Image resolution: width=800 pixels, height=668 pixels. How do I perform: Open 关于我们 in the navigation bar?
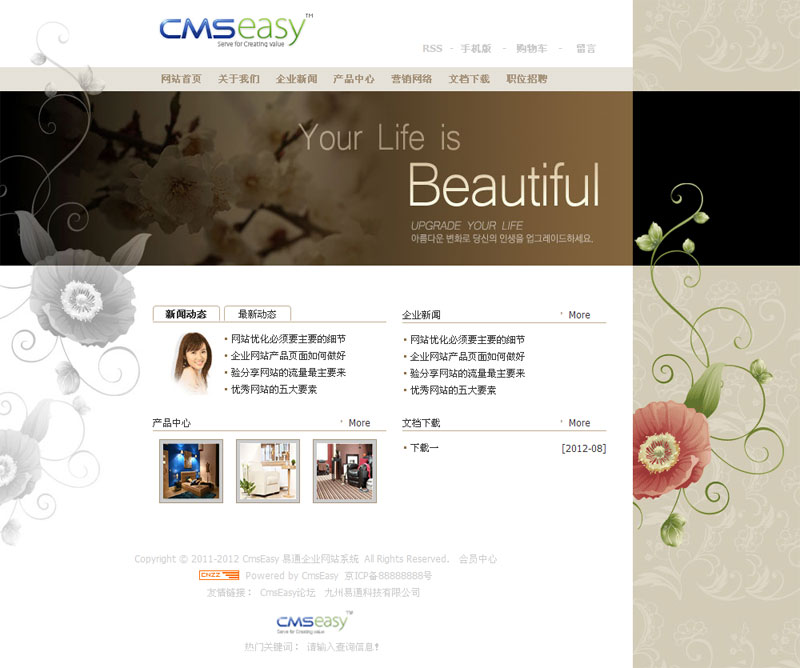click(239, 79)
